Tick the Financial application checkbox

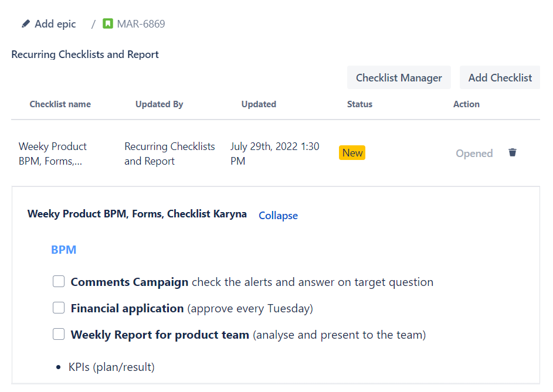(x=59, y=308)
